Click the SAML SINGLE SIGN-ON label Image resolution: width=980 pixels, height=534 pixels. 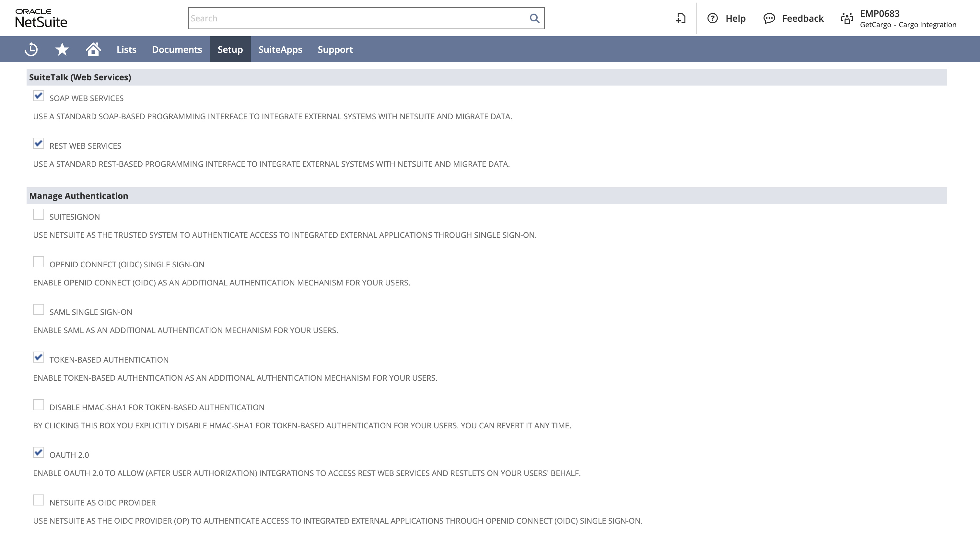click(x=91, y=312)
